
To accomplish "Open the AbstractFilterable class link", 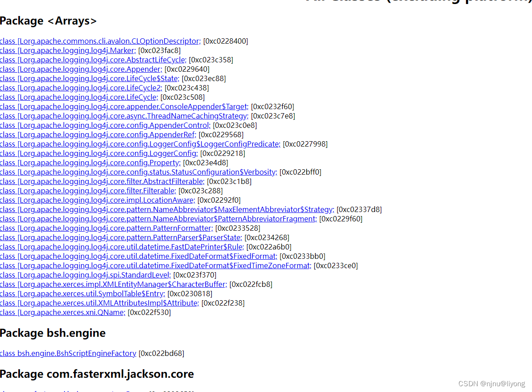I will coord(102,182).
